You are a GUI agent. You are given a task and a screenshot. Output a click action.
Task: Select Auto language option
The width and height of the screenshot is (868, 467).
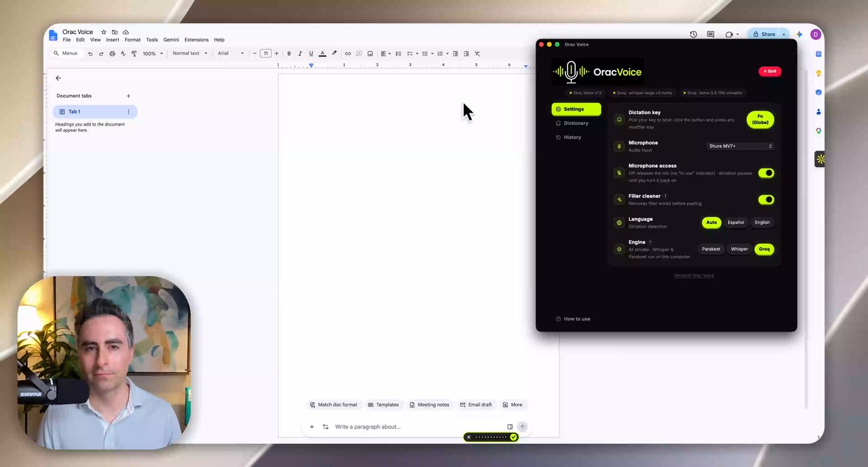pyautogui.click(x=711, y=222)
